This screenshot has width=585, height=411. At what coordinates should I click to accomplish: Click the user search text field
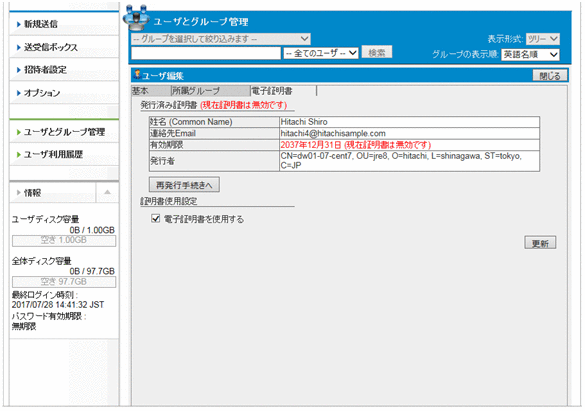pos(206,53)
